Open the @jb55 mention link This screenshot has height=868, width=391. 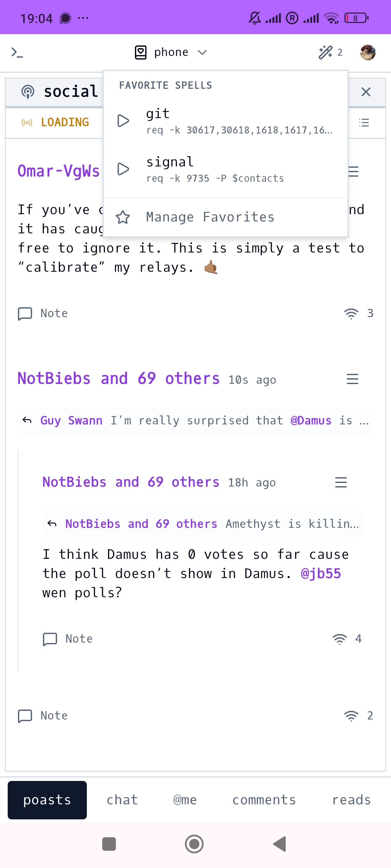(320, 574)
